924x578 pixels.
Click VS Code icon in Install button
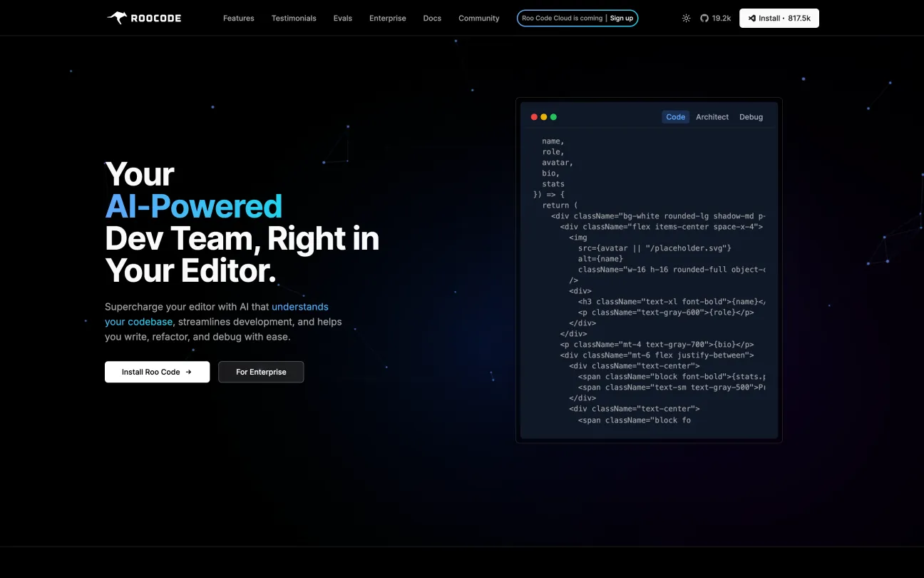tap(752, 19)
